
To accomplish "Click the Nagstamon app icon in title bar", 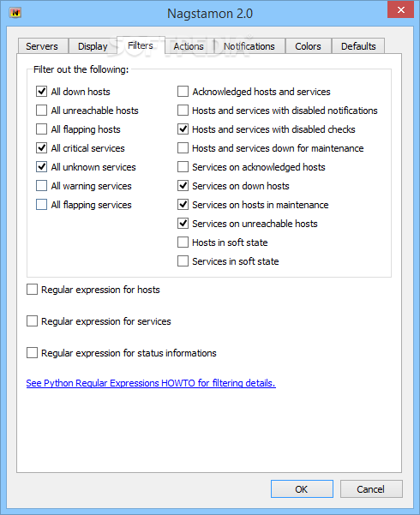I will (15, 13).
